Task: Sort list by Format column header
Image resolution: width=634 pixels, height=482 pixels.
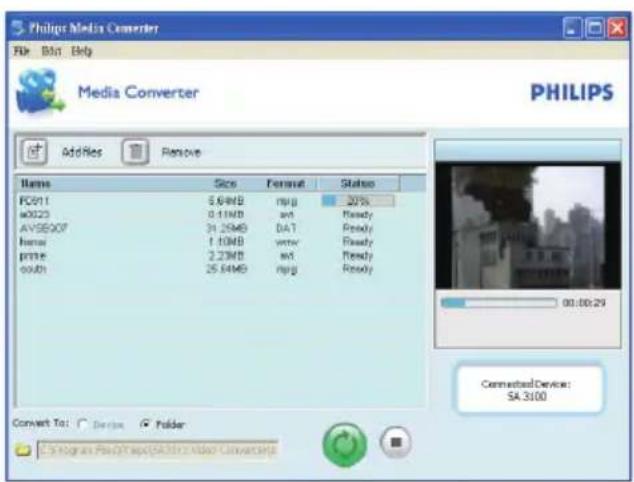Action: (285, 184)
